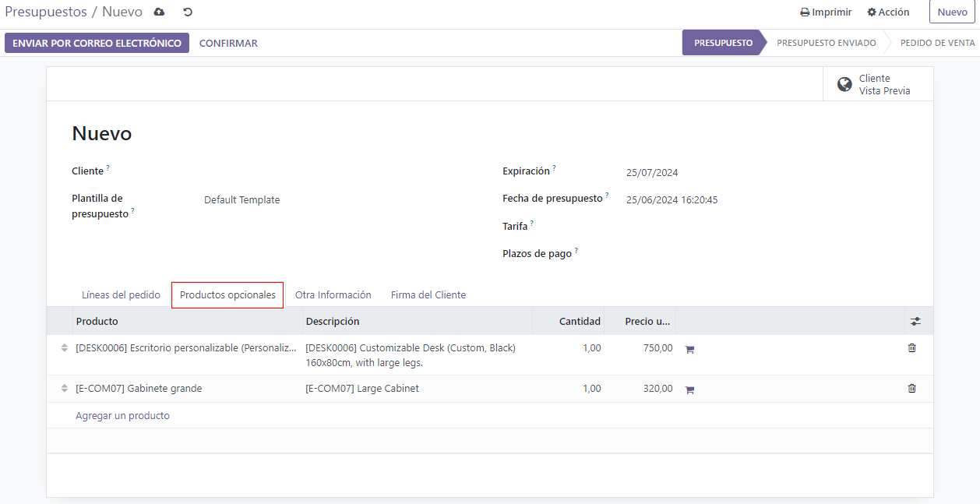Click the Confirmar button
The width and height of the screenshot is (980, 504).
228,44
